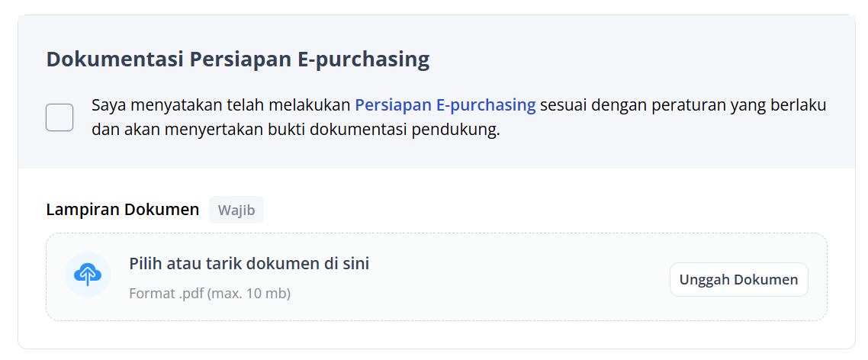Click the "Saya menyatakan telah melakukan" statement text
The image size is (868, 360).
coord(221,105)
